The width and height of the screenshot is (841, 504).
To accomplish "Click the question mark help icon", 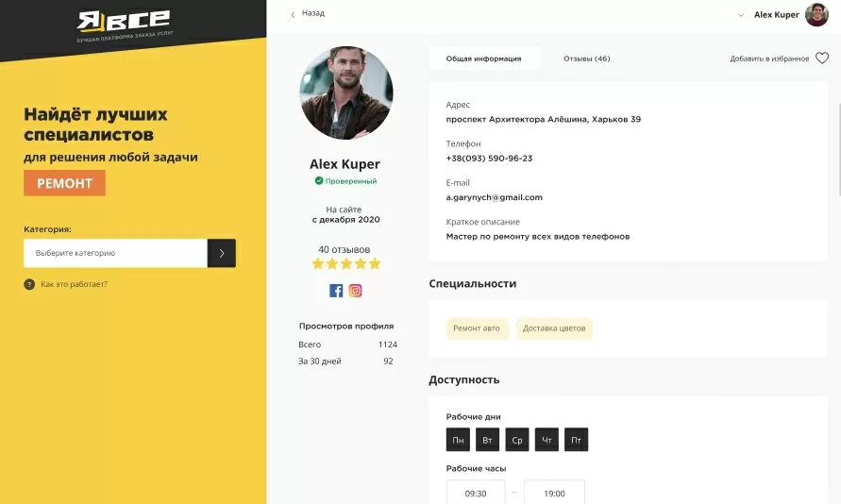I will (x=29, y=284).
